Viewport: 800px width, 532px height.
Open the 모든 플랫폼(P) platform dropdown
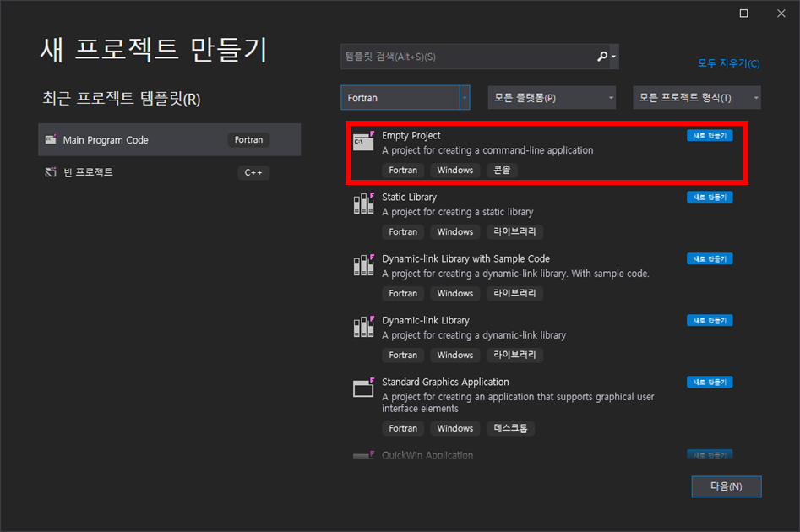552,97
